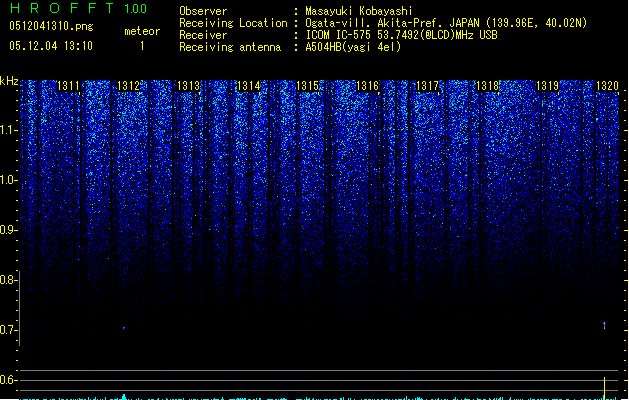This screenshot has width=629, height=400.
Task: Click the HROFFT 1.0.0 title text
Action: pyautogui.click(x=79, y=8)
